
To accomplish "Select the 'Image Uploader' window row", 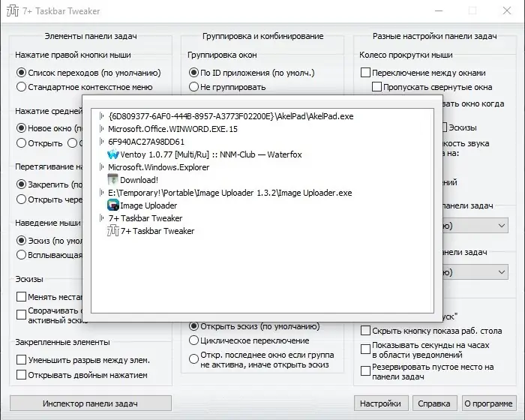I will pos(148,205).
